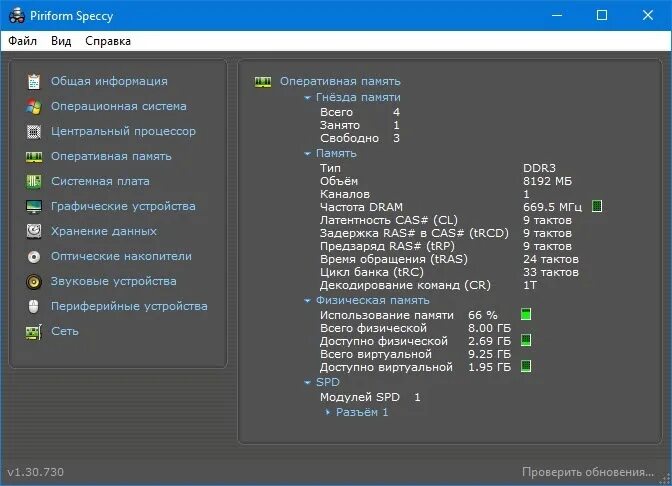
Task: Click the 66 % memory usage value
Action: [483, 315]
